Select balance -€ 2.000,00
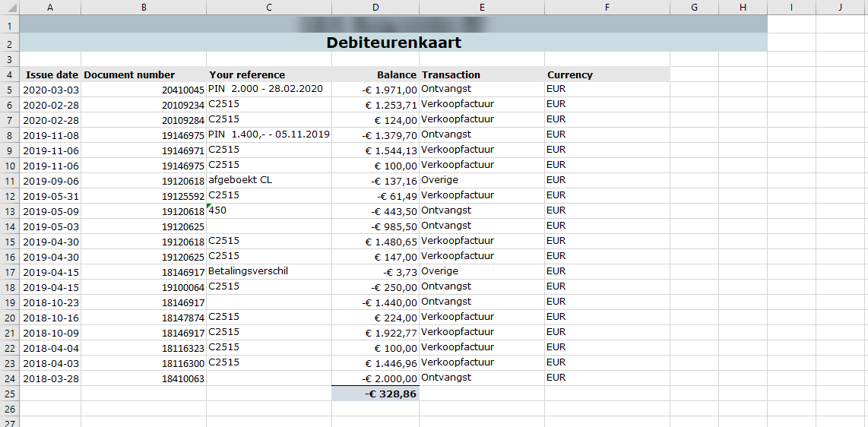This screenshot has height=427, width=868. coord(376,378)
